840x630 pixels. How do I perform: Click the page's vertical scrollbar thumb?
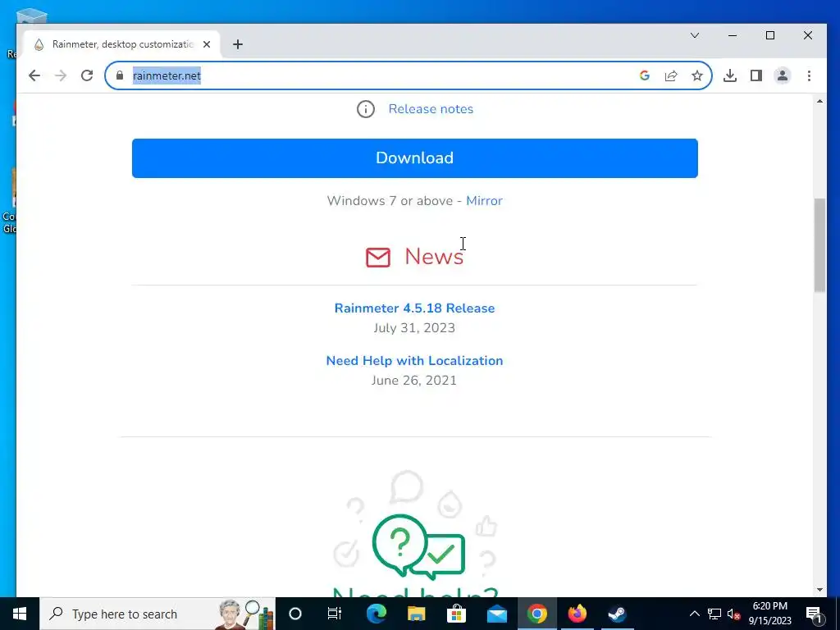(819, 244)
